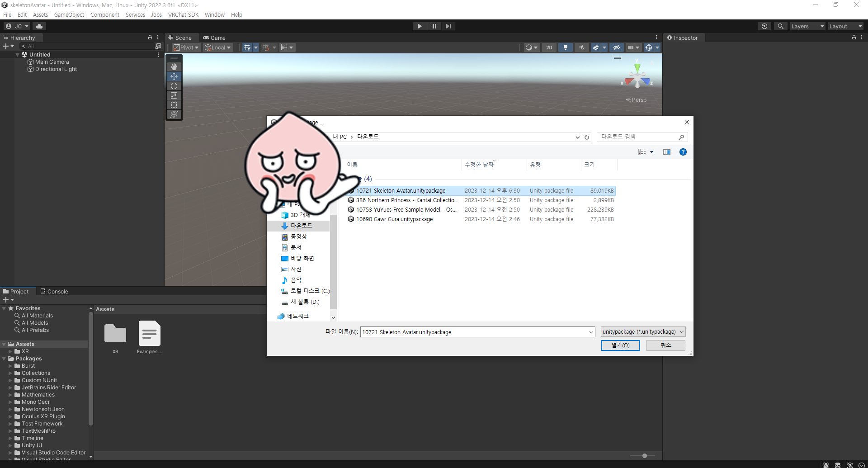Select the Move tool in Scene
Viewport: 868px width, 468px height.
174,76
